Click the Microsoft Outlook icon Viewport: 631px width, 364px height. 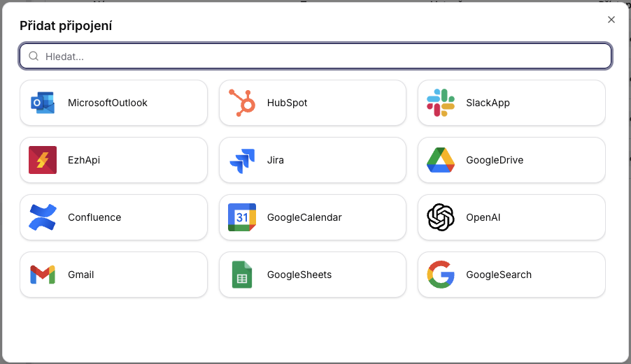coord(43,103)
